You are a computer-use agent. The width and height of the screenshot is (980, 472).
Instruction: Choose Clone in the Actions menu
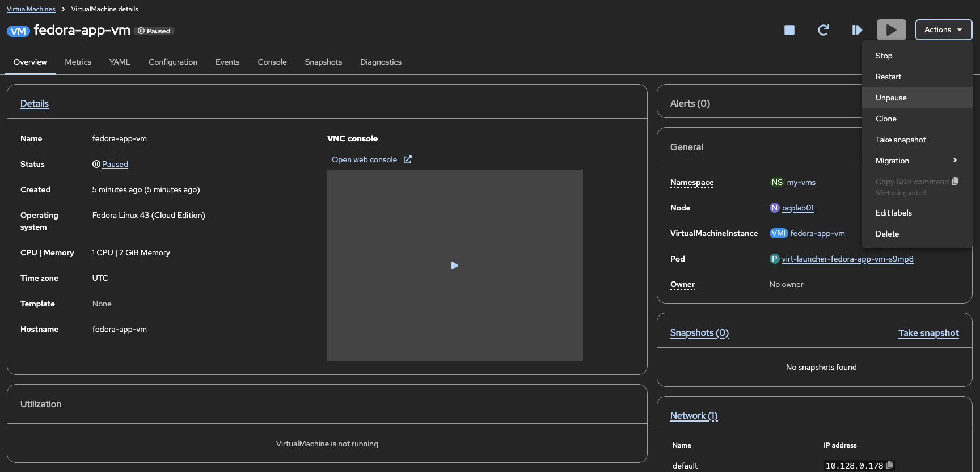pos(917,119)
